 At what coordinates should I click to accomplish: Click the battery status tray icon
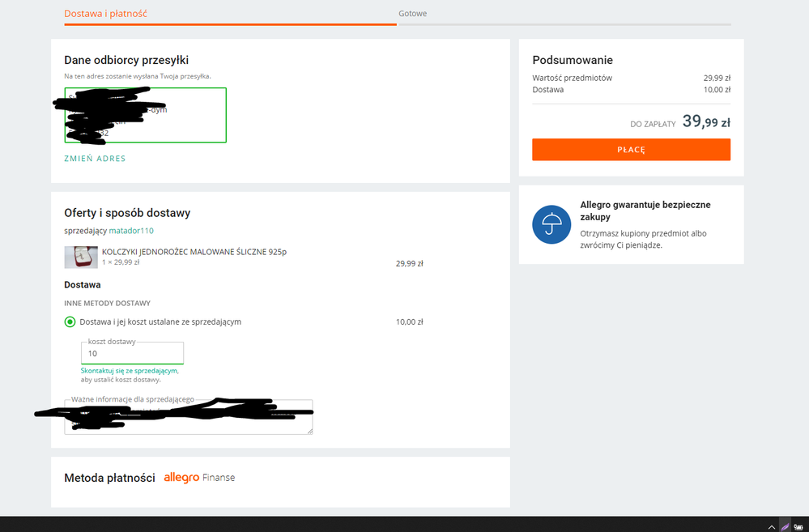pyautogui.click(x=800, y=526)
